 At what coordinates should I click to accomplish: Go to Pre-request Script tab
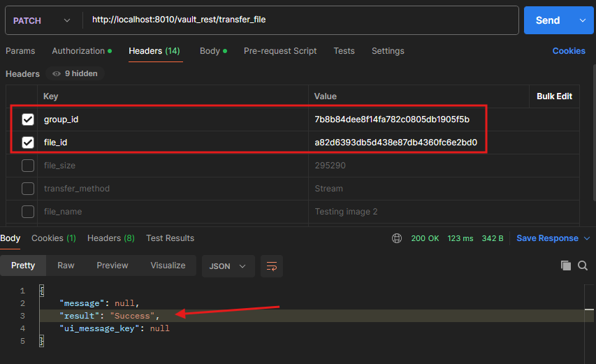click(280, 51)
